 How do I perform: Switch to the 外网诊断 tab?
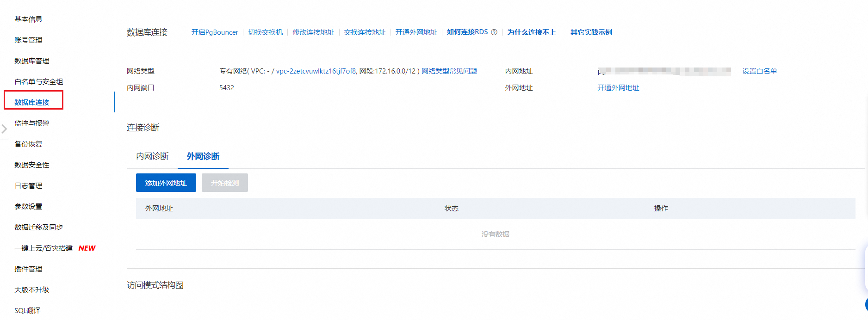[x=203, y=156]
